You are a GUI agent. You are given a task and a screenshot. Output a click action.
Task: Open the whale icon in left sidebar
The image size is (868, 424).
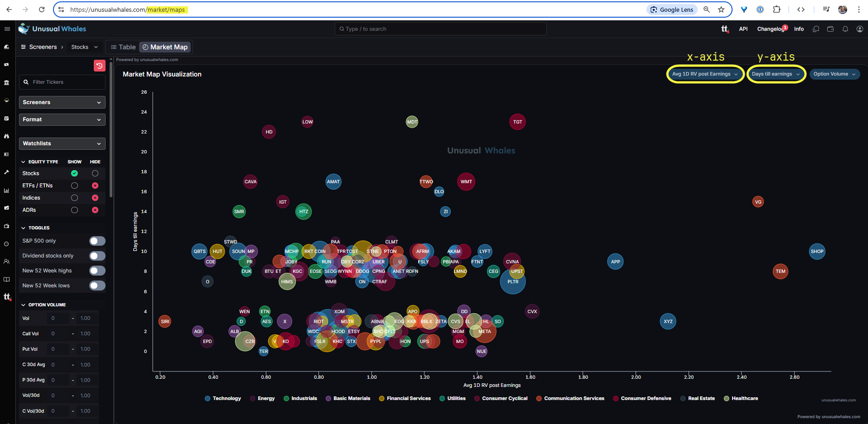coord(7,47)
